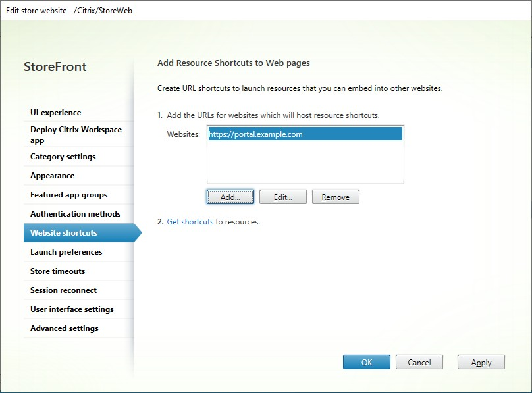
Task: Add a new website URL
Action: 230,196
